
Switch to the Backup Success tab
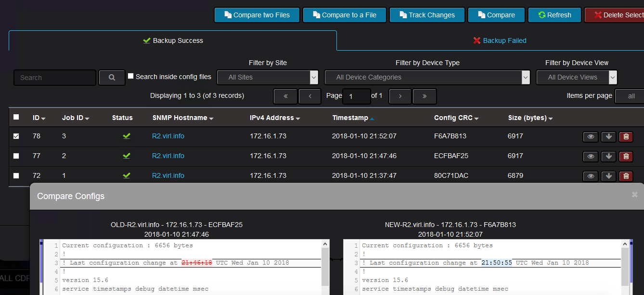point(173,40)
